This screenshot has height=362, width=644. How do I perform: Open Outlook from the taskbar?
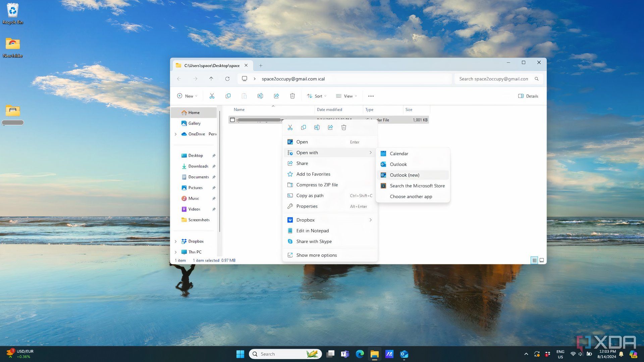(x=404, y=354)
